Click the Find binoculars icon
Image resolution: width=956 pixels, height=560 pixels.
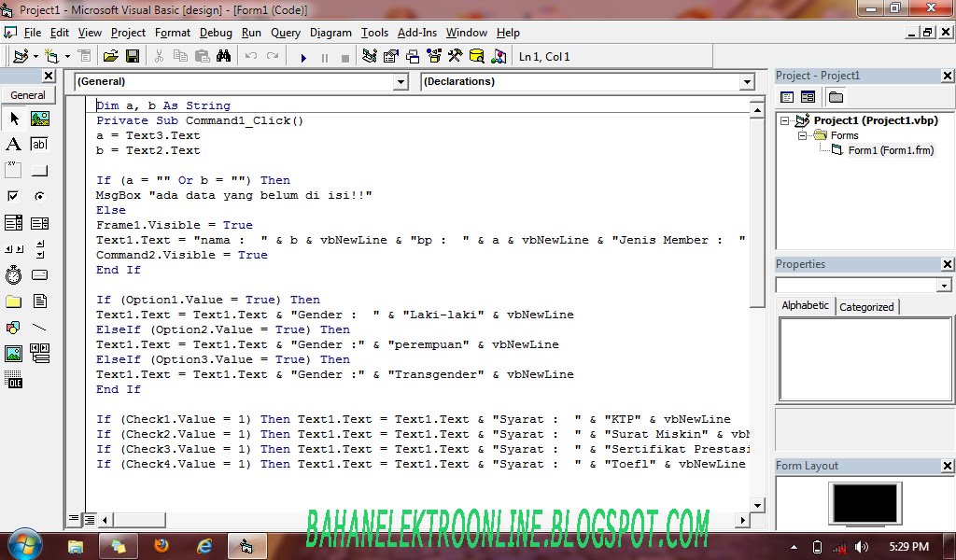coord(223,57)
